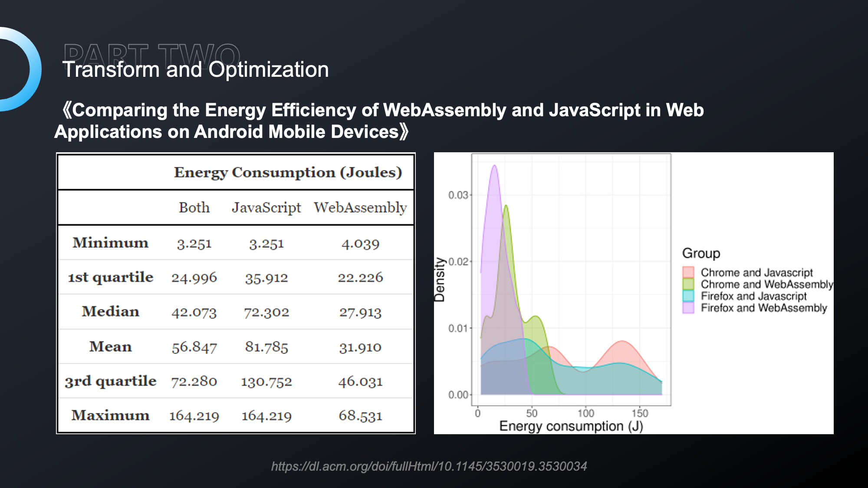This screenshot has width=868, height=488.
Task: Click the Chrome and WebAssembly legend swatch
Action: click(688, 284)
